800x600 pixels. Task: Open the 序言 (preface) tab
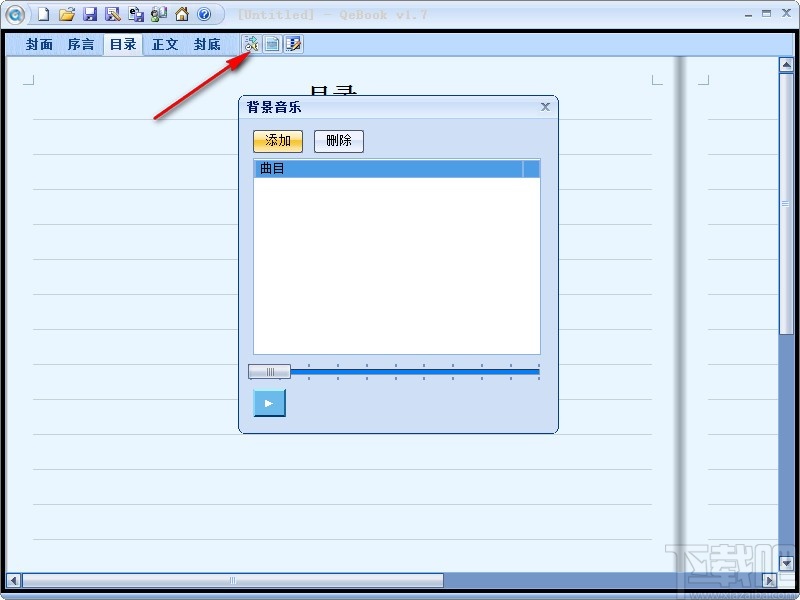(x=80, y=44)
